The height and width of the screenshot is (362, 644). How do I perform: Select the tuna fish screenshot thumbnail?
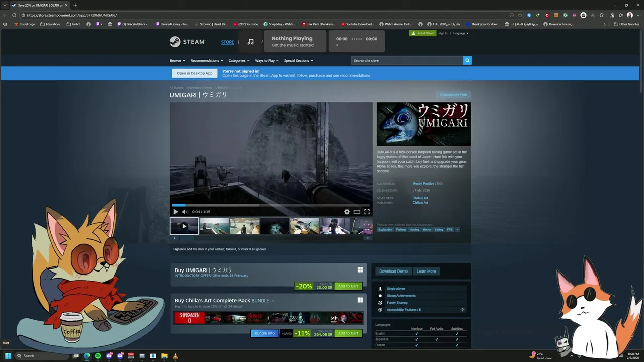304,226
